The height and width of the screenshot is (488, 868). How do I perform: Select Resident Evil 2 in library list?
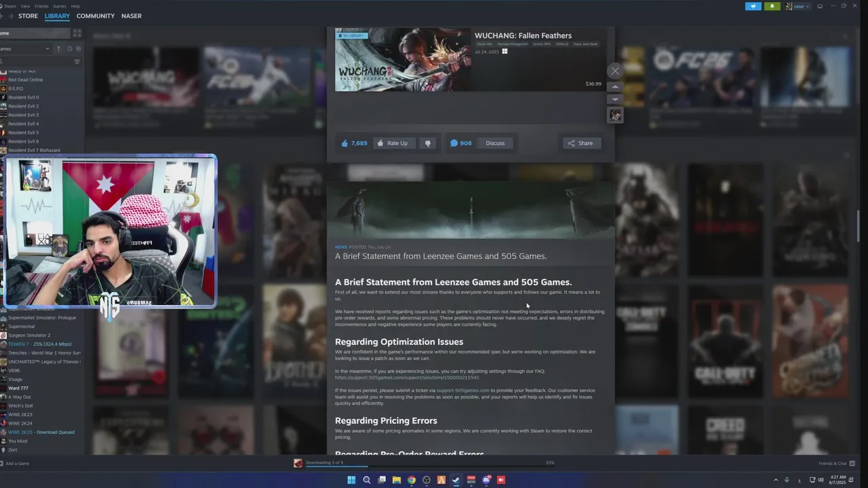[23, 106]
